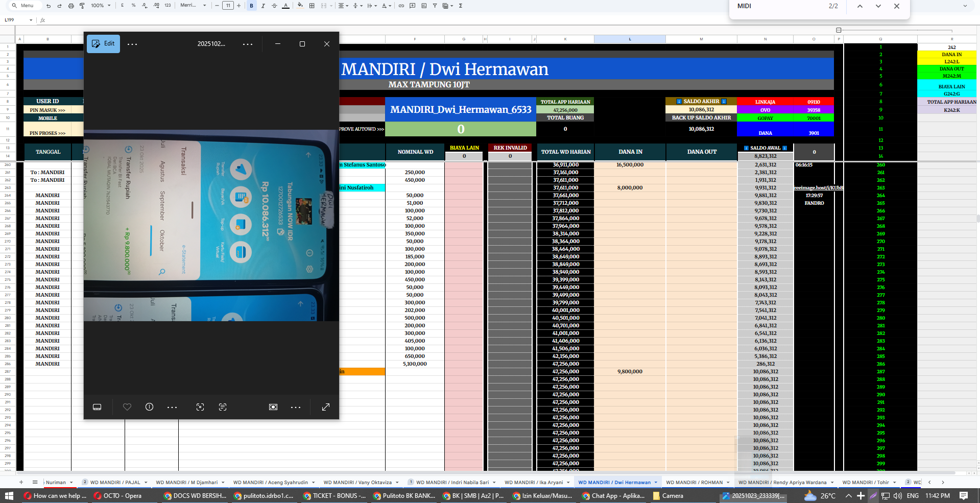The height and width of the screenshot is (503, 980).
Task: Click the Menu search box
Action: pyautogui.click(x=23, y=6)
